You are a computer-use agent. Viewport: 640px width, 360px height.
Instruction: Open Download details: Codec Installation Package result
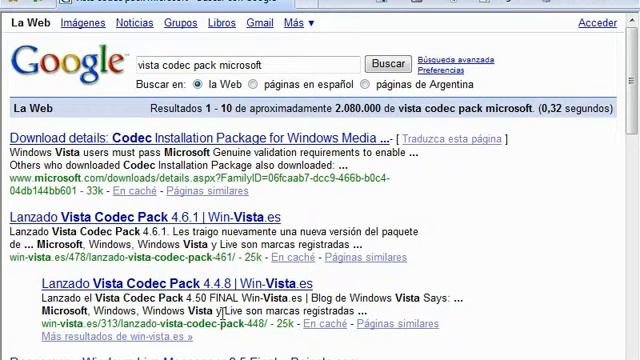point(199,138)
